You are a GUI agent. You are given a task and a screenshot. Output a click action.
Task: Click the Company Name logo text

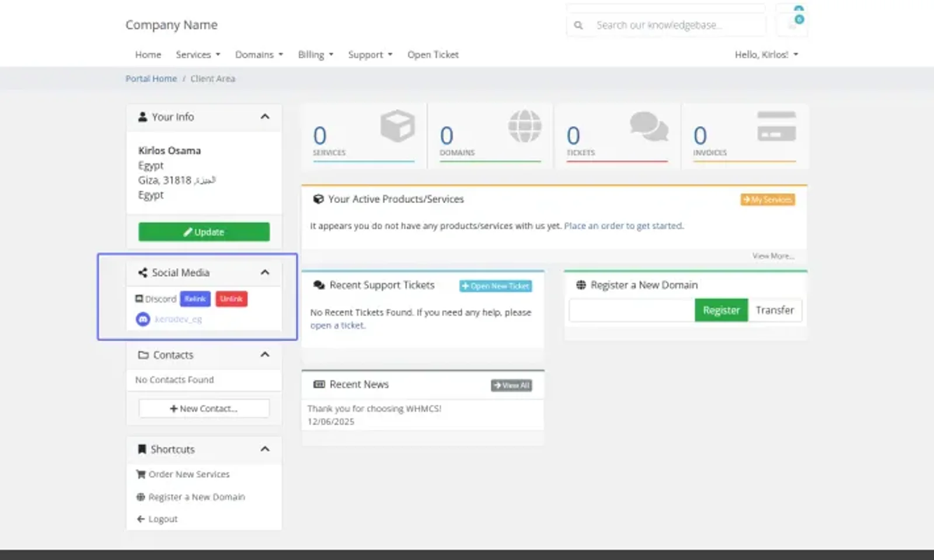(x=172, y=24)
